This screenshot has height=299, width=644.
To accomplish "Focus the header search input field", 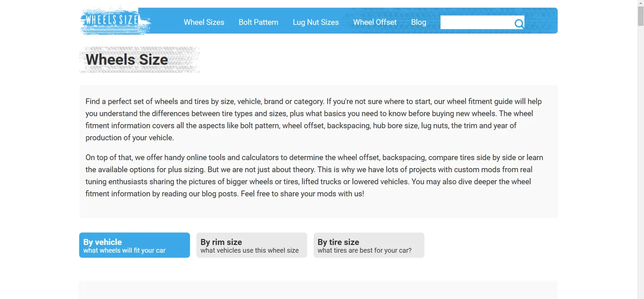I will point(476,22).
